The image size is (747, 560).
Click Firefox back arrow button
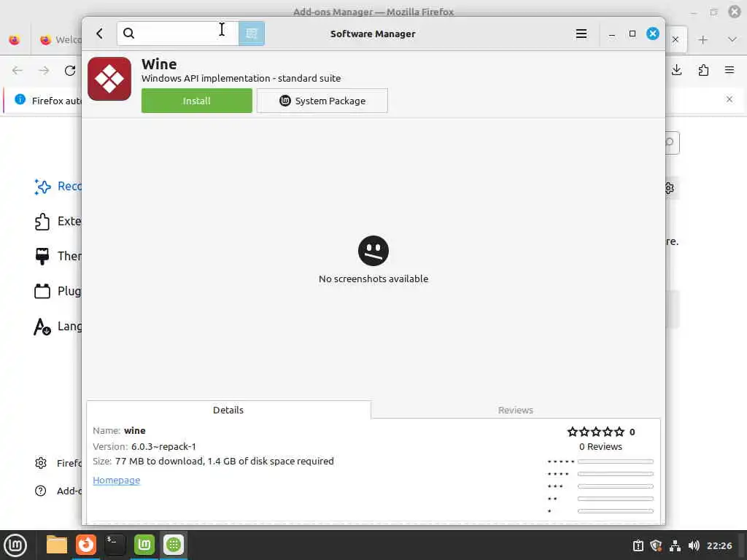18,71
